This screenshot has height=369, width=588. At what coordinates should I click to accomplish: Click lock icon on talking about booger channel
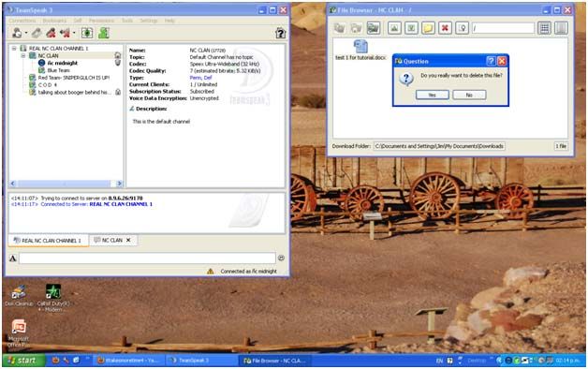click(118, 92)
